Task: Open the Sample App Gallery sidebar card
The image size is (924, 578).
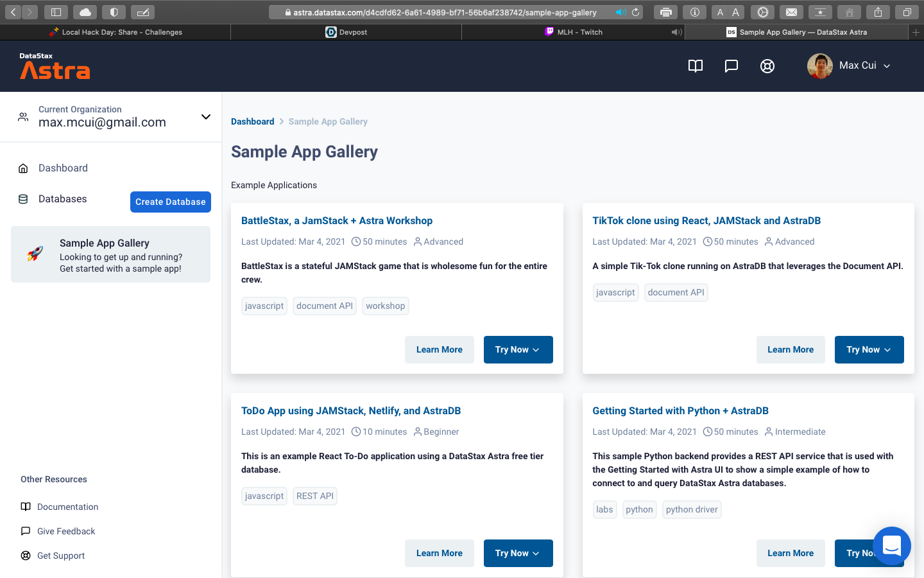Action: 110,254
